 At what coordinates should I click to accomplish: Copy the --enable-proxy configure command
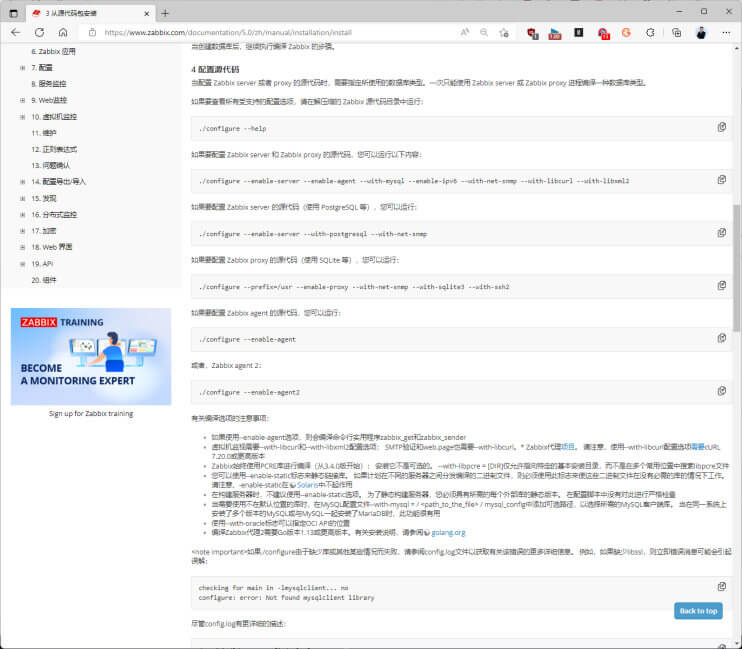pyautogui.click(x=722, y=285)
